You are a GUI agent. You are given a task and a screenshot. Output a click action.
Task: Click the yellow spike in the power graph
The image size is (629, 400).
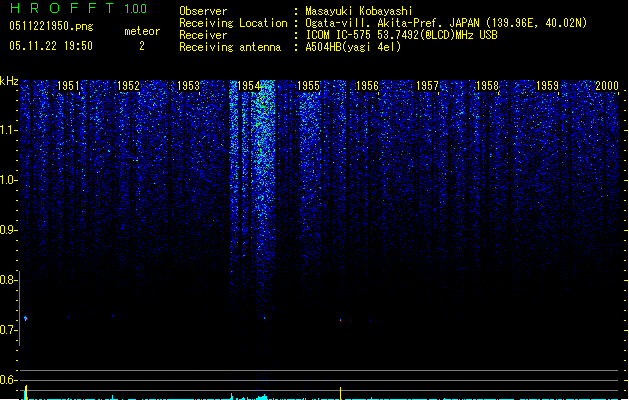pyautogui.click(x=341, y=393)
